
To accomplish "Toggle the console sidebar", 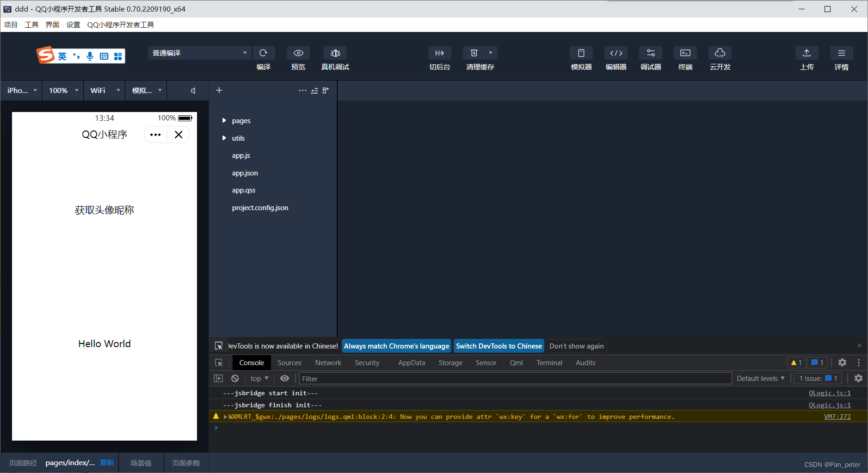I will [x=218, y=379].
